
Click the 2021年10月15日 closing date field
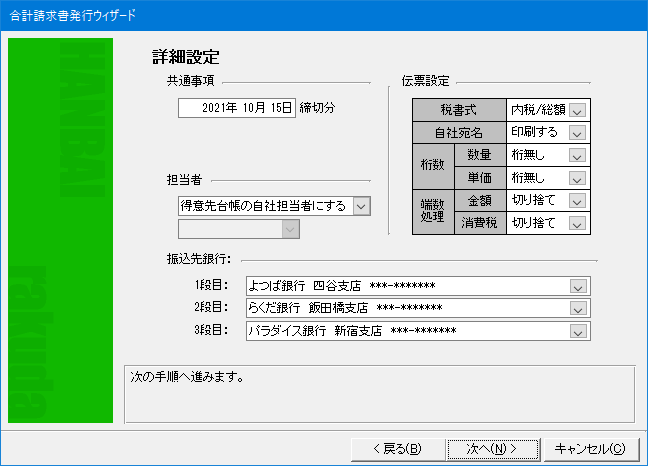pyautogui.click(x=237, y=108)
